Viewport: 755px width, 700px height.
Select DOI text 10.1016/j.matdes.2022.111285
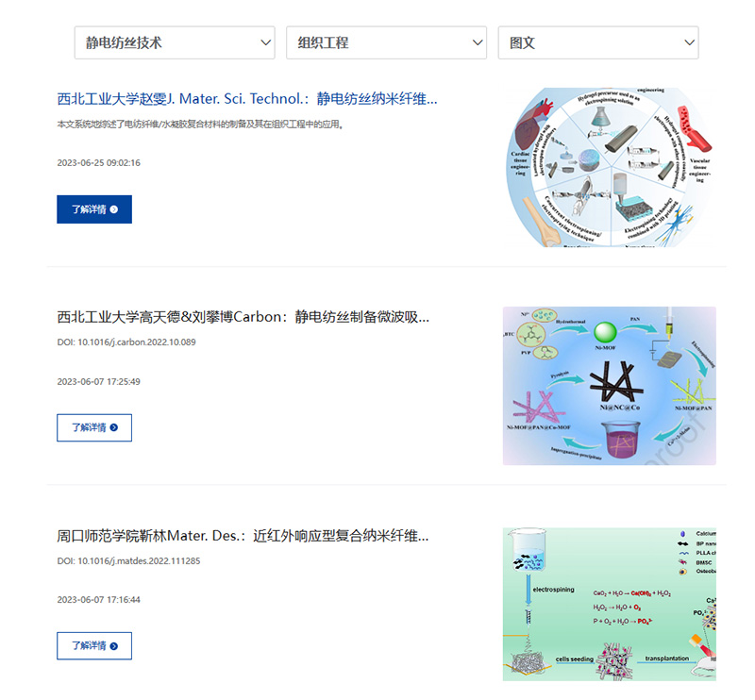click(x=139, y=561)
